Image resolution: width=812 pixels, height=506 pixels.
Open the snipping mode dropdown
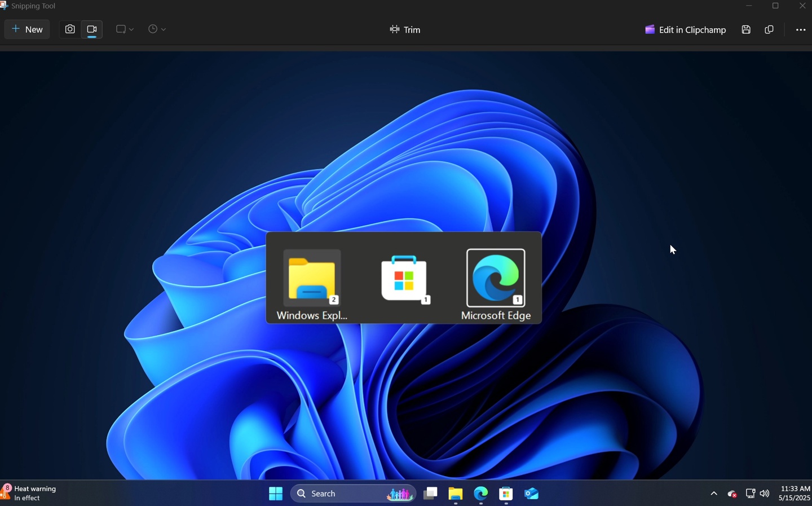click(x=124, y=29)
